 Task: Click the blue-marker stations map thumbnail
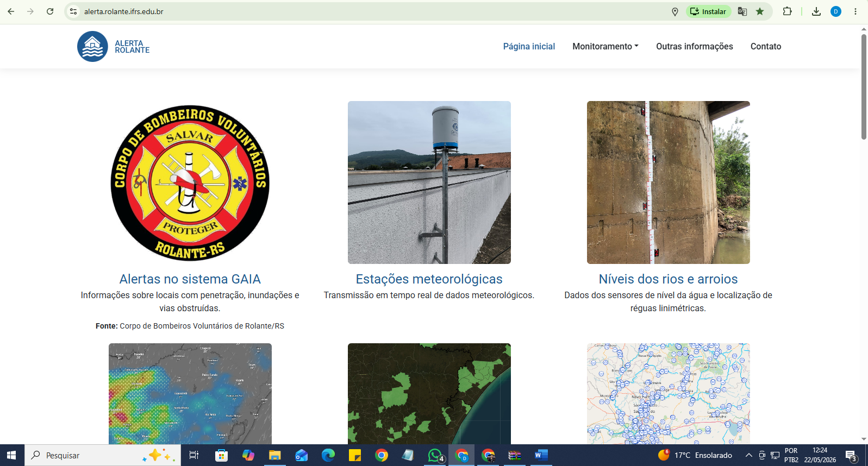click(669, 394)
